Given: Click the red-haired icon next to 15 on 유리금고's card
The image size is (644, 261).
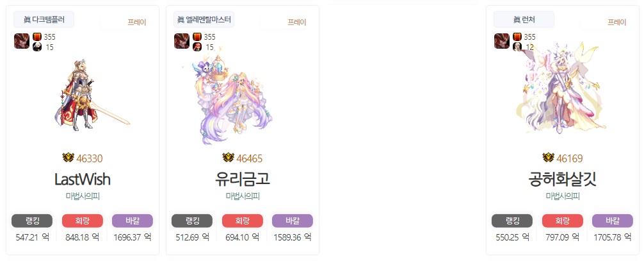Looking at the screenshot, I should [x=197, y=47].
